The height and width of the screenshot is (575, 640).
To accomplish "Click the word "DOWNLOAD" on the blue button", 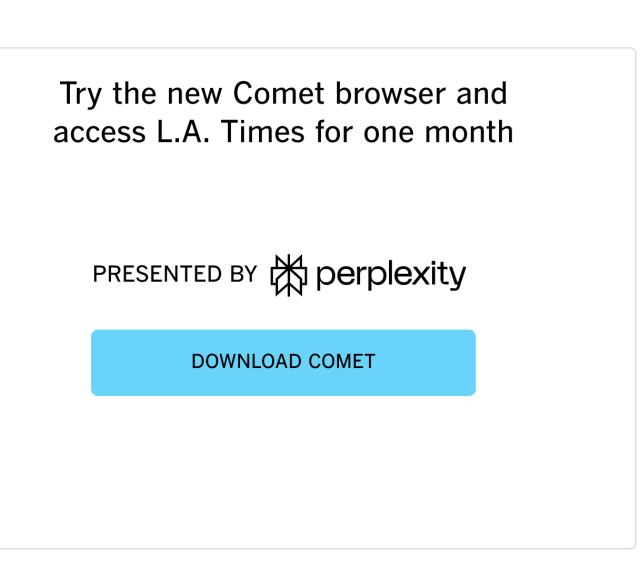I will click(x=243, y=362).
